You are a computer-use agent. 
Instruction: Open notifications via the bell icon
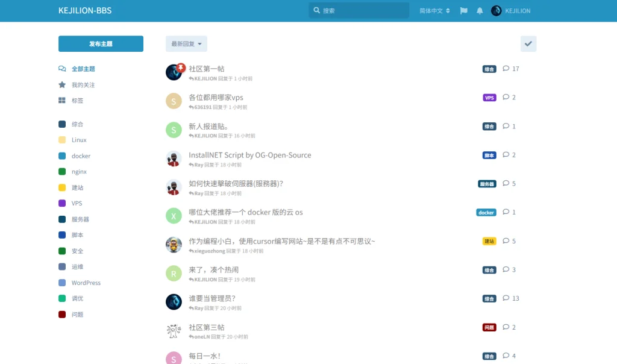pos(480,10)
